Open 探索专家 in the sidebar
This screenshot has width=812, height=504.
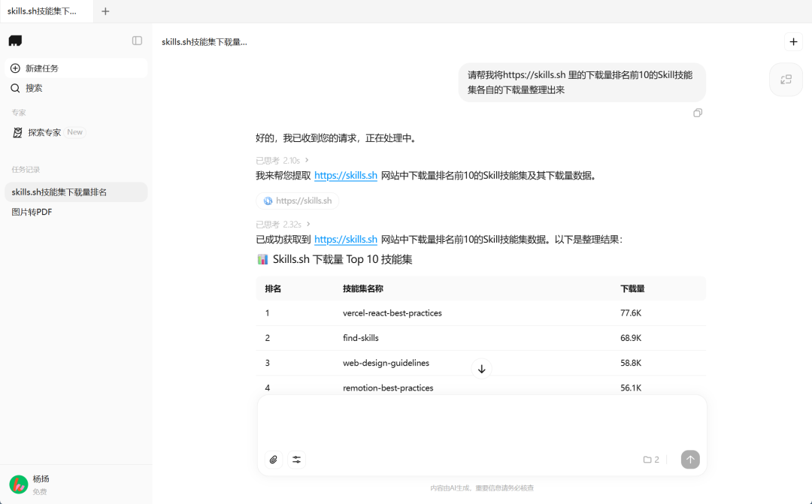(x=44, y=132)
